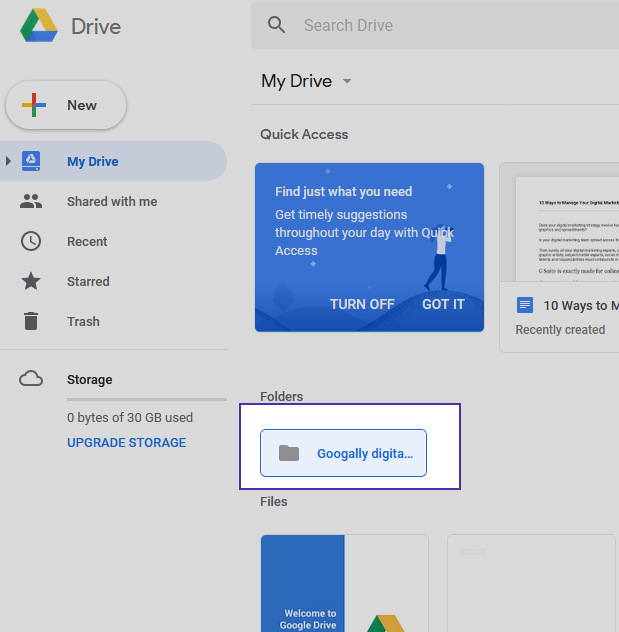
Task: Open the New button menu
Action: pos(66,105)
